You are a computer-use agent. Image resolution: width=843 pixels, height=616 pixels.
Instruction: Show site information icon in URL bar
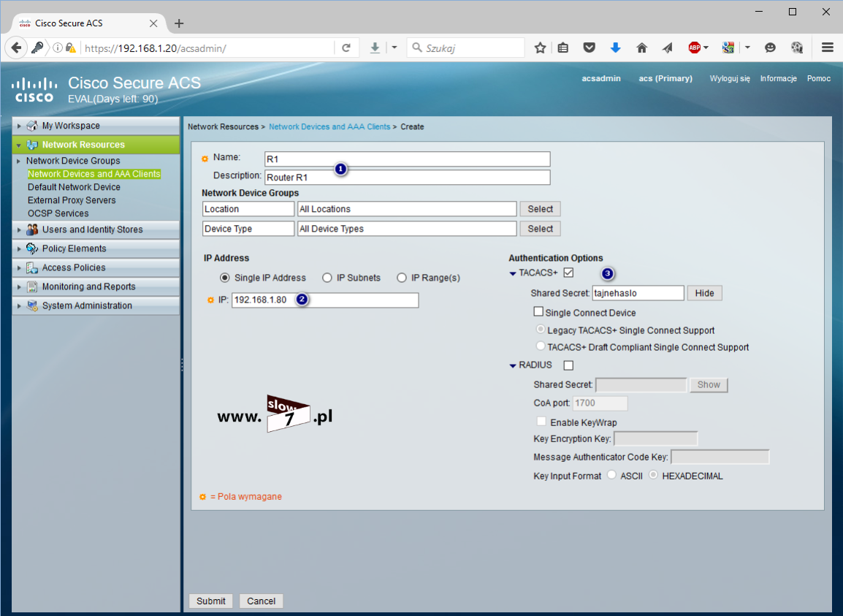[57, 48]
